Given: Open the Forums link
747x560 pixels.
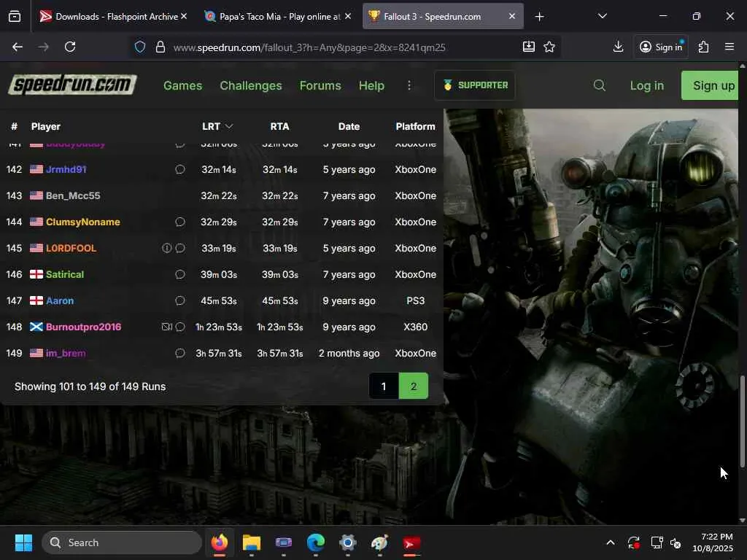Looking at the screenshot, I should tap(320, 85).
